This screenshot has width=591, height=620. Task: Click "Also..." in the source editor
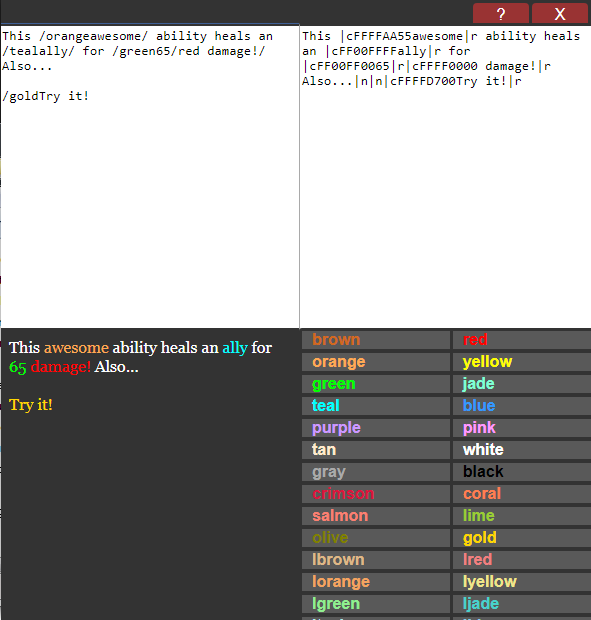coord(27,66)
